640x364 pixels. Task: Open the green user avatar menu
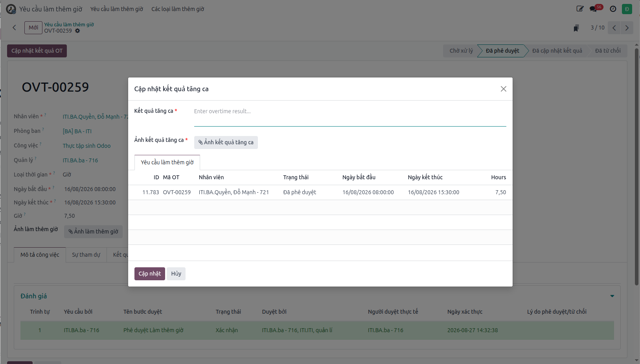(x=627, y=9)
